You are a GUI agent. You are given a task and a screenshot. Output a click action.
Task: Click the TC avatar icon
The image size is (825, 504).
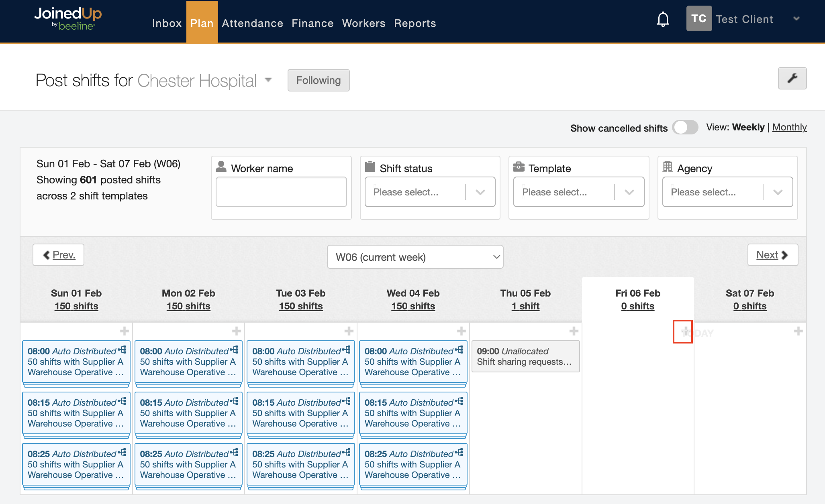(x=699, y=18)
